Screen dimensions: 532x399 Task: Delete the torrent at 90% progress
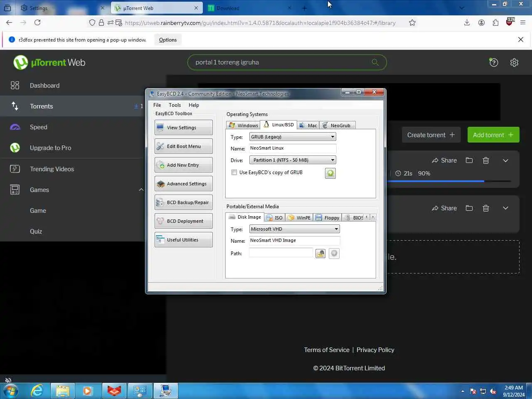486,160
